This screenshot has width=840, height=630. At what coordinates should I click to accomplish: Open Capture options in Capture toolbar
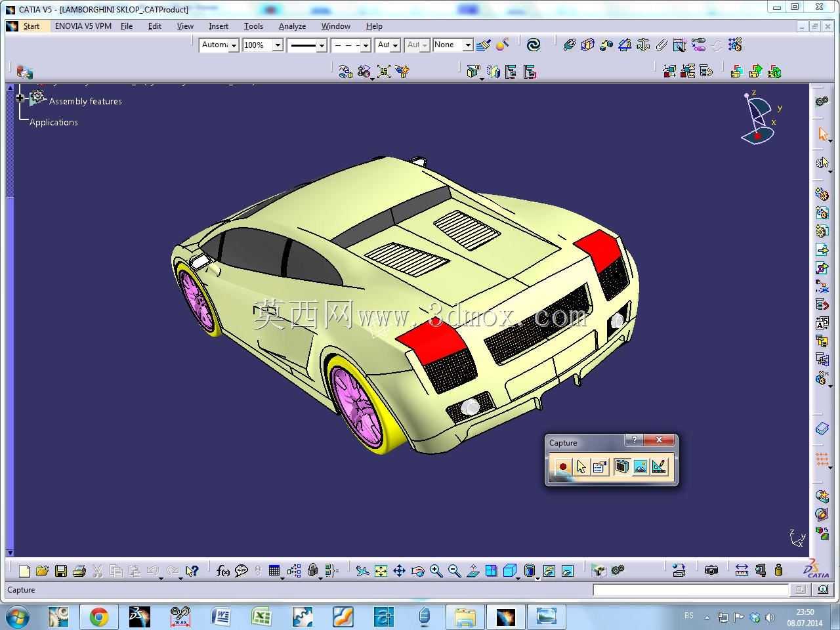pos(599,467)
